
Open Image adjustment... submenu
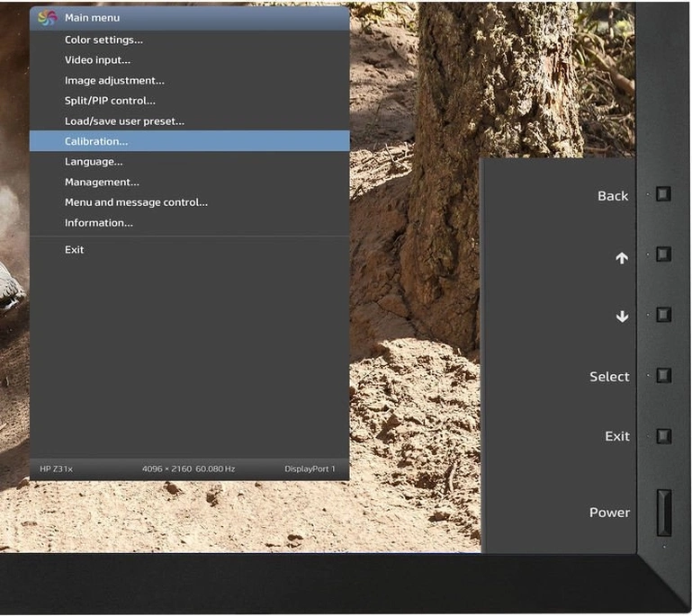(x=114, y=81)
